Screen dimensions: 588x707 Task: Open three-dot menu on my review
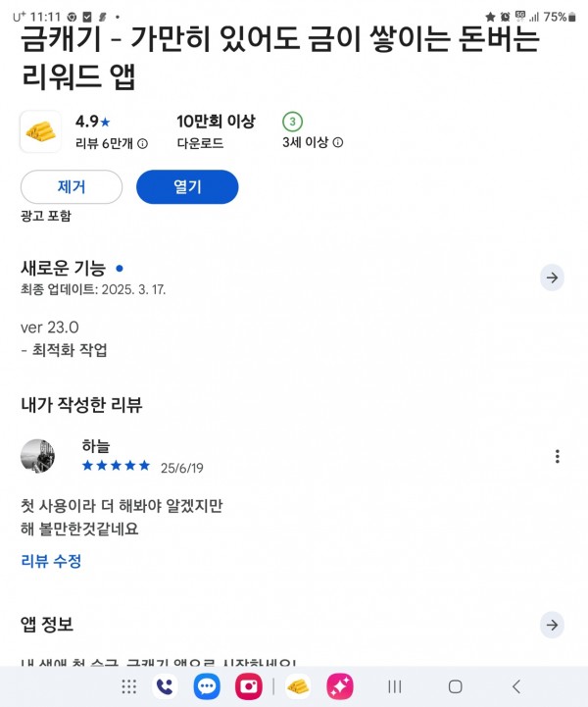pyautogui.click(x=558, y=456)
